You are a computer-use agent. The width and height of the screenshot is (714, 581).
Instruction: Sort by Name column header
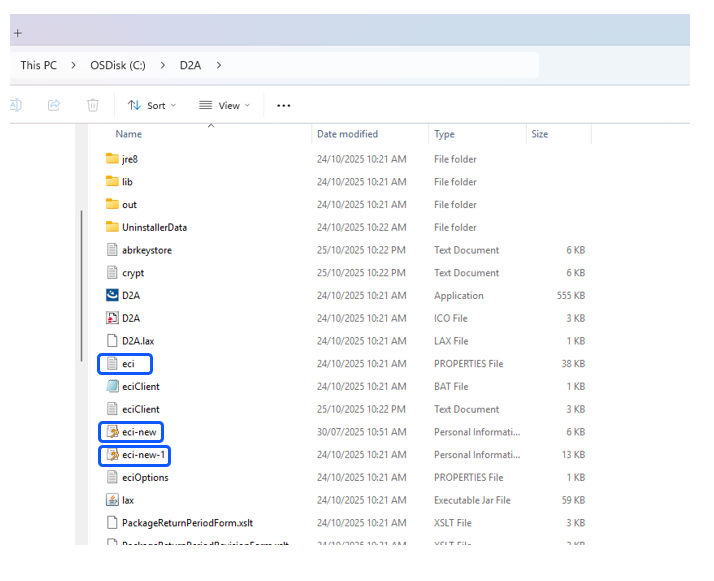(x=129, y=134)
